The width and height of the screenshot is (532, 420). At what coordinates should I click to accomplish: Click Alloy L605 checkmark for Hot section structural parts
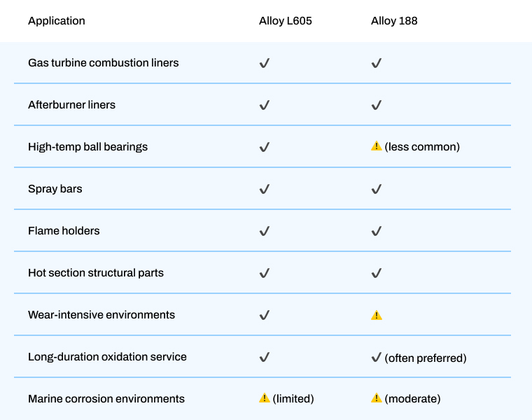tap(264, 273)
